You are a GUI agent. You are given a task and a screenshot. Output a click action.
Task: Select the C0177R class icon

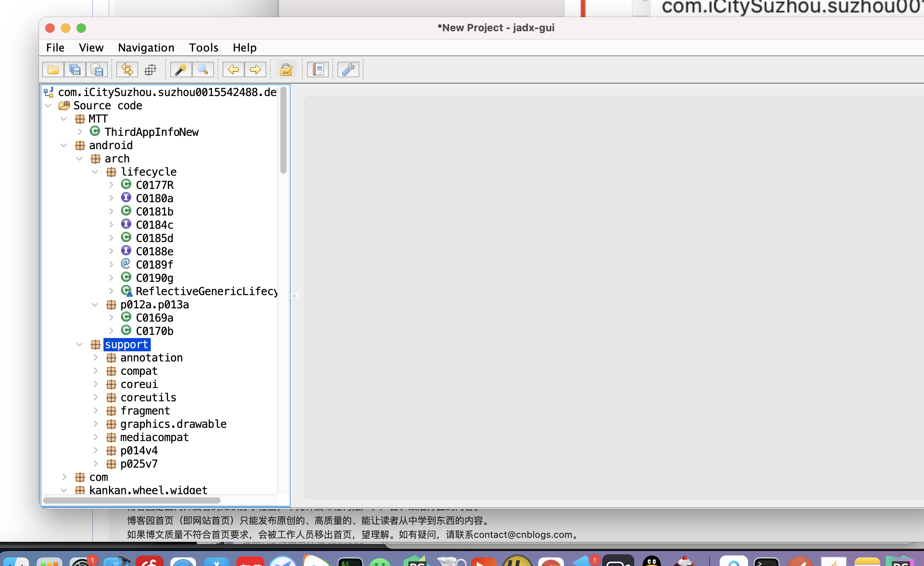(x=126, y=184)
